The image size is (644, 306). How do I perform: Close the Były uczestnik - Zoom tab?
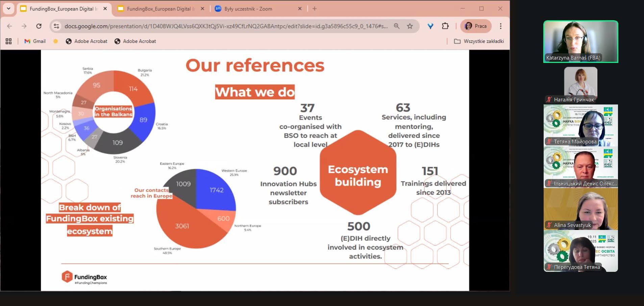click(300, 9)
